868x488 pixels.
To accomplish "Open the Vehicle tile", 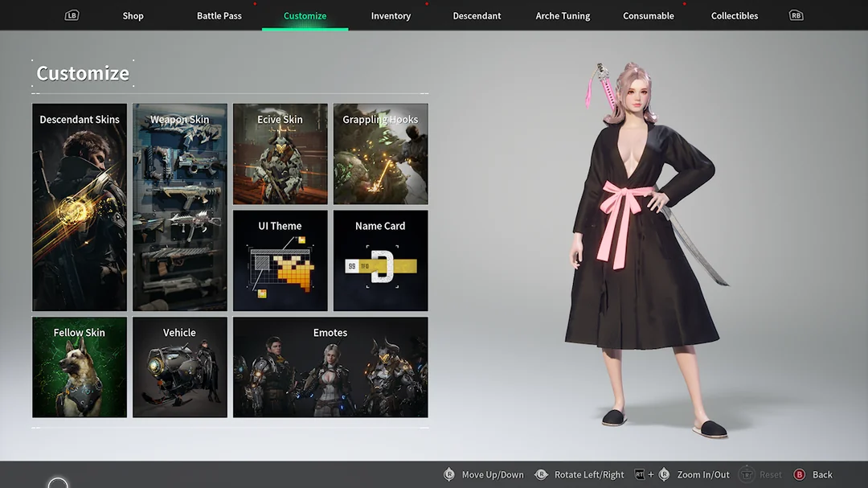I will pos(180,367).
